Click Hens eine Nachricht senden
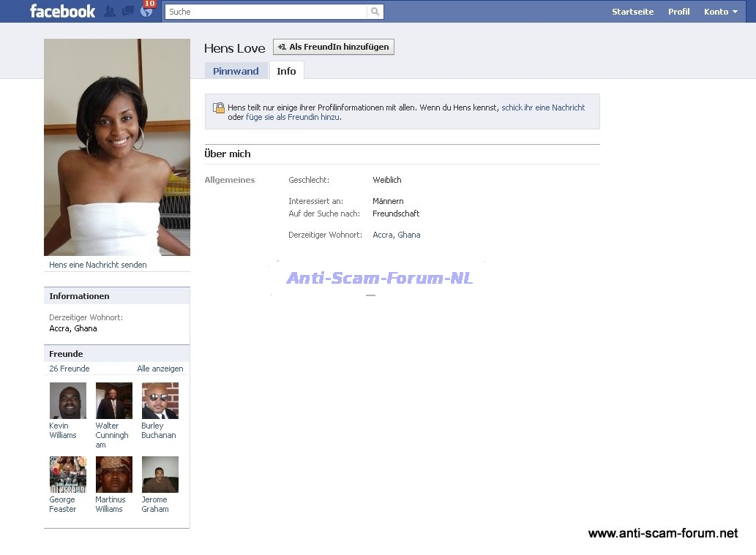 coord(97,265)
